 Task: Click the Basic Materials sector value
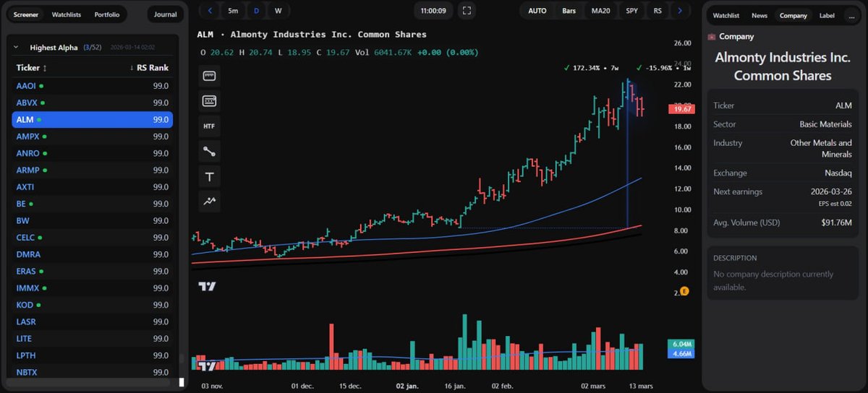tap(825, 124)
